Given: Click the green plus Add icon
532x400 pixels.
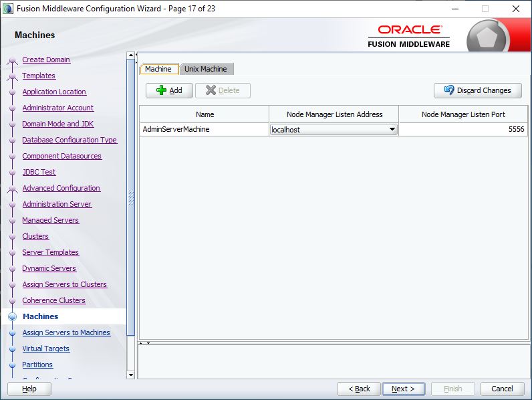Looking at the screenshot, I should click(x=161, y=90).
